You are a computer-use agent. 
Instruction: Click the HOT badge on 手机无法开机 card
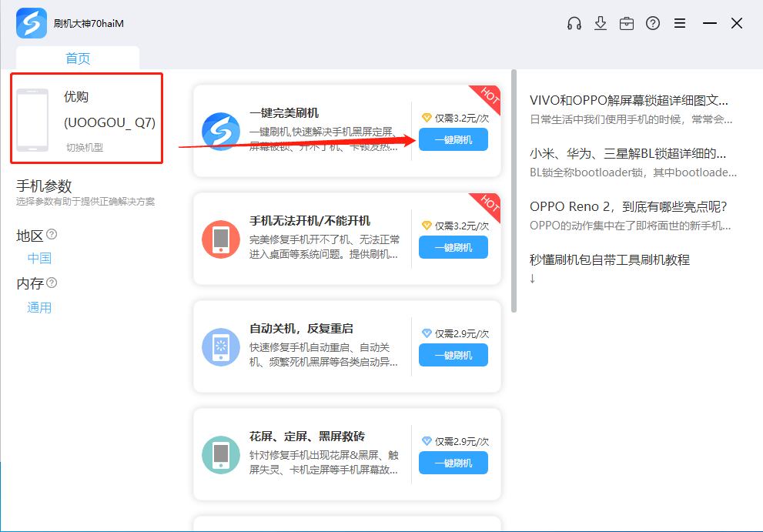tap(487, 206)
